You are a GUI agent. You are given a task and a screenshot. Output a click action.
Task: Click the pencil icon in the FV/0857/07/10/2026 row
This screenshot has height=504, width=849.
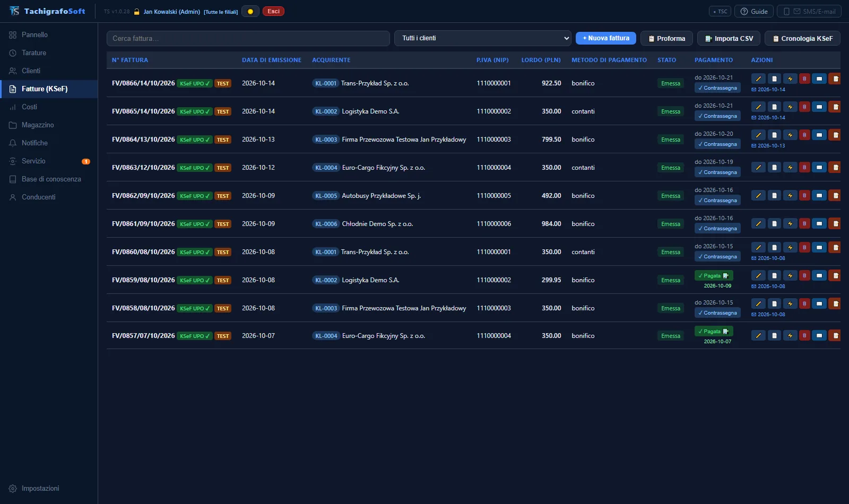tap(758, 335)
